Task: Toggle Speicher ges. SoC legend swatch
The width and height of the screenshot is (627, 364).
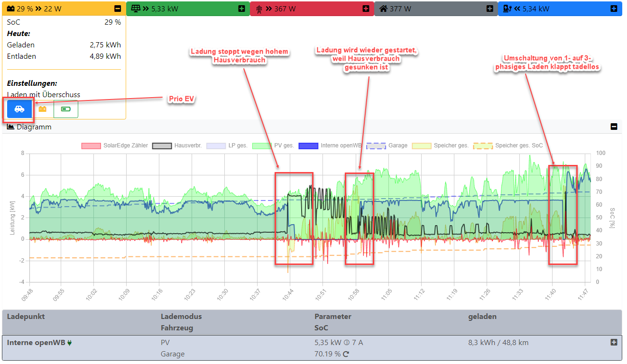Action: [482, 146]
